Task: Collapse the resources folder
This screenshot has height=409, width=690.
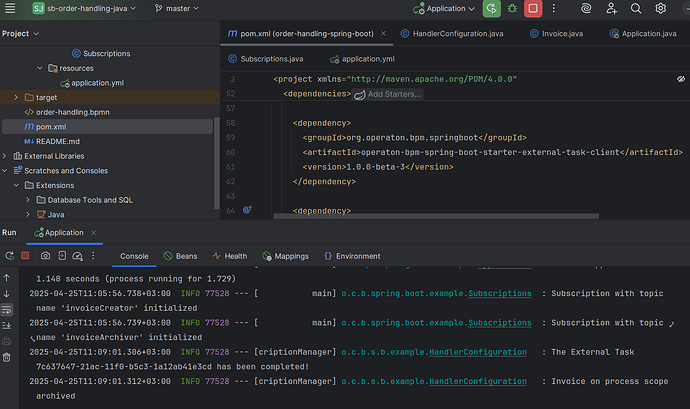Action: tap(40, 68)
